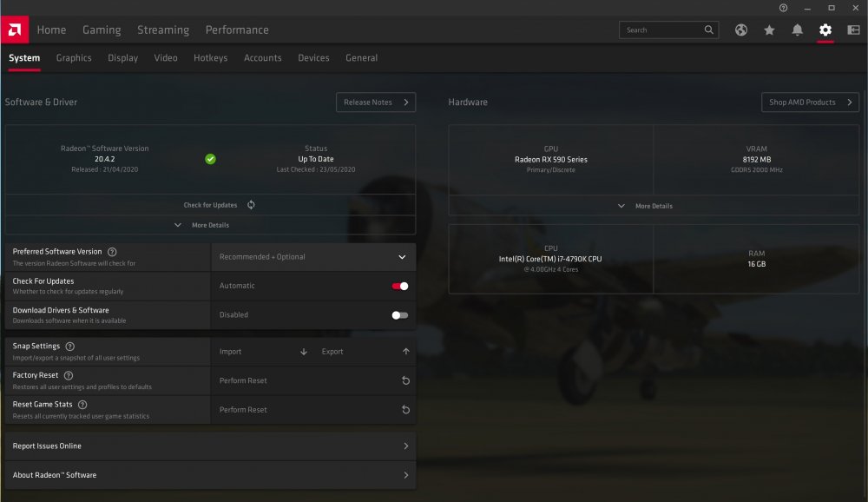Open the web browser globe icon
Viewport: 868px width, 502px height.
740,30
